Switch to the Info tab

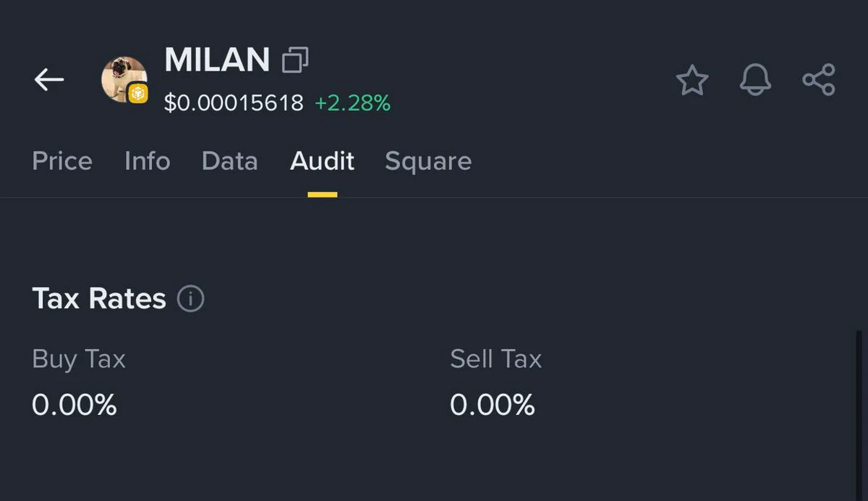148,161
